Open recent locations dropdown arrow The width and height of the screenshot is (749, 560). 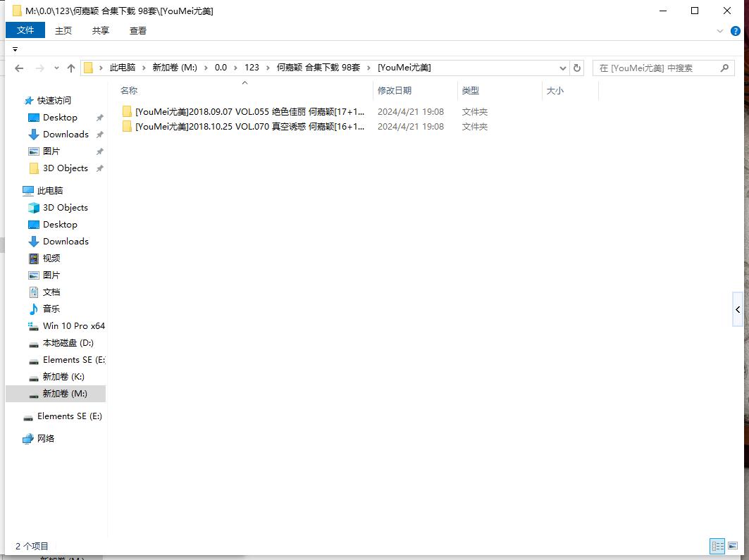coord(56,68)
